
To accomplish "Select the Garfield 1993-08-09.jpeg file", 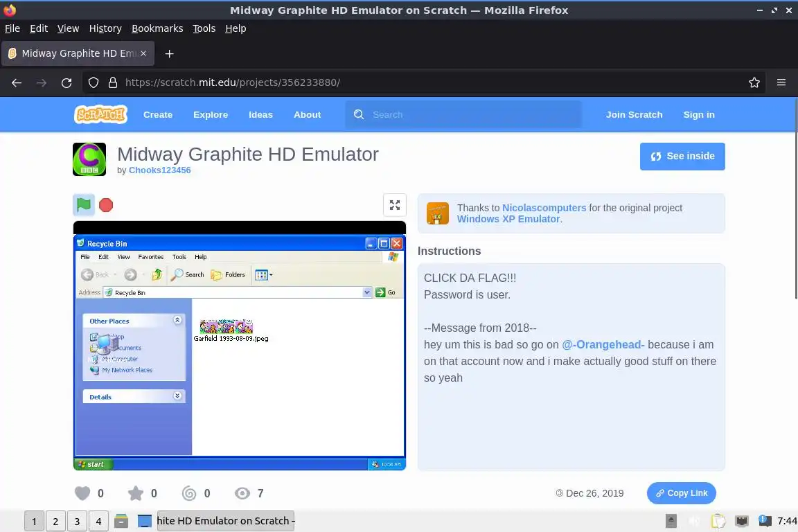I will pyautogui.click(x=231, y=330).
